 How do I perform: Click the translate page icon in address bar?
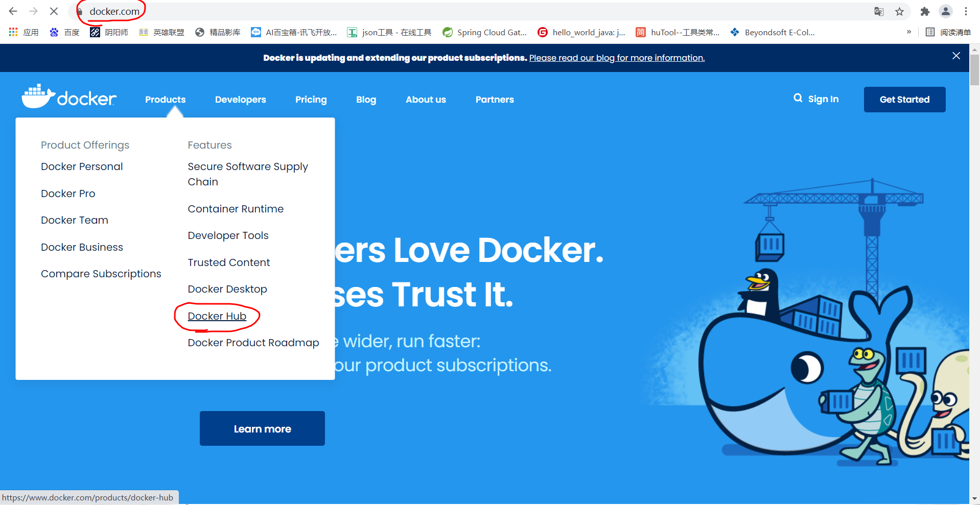(x=879, y=11)
